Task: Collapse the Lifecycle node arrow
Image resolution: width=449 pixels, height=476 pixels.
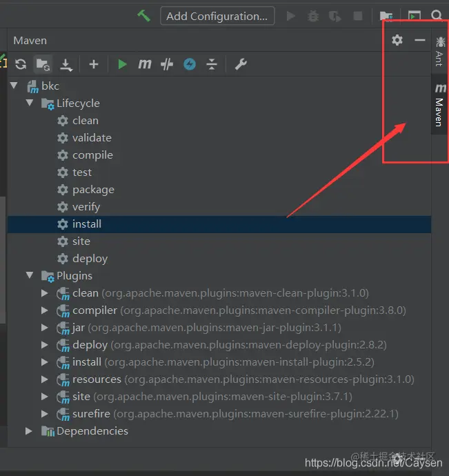Action: [30, 103]
